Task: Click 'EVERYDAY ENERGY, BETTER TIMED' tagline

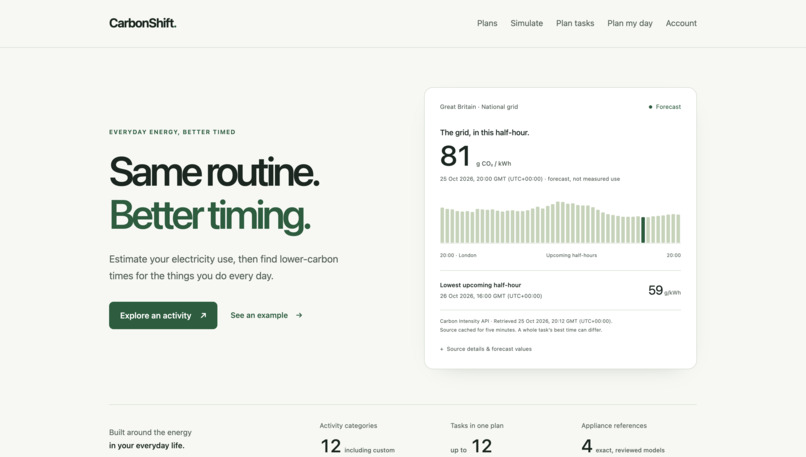Action: (x=172, y=132)
